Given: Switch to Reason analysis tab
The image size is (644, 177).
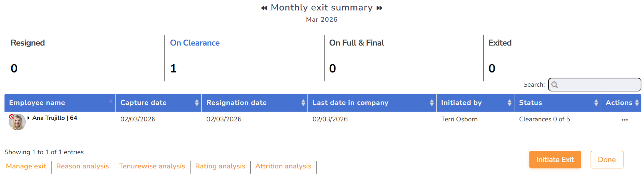Looking at the screenshot, I should point(83,166).
